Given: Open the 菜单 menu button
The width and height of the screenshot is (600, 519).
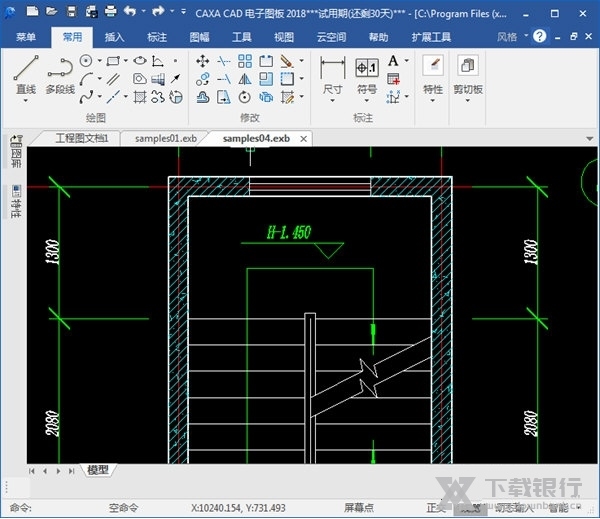Looking at the screenshot, I should tap(26, 37).
